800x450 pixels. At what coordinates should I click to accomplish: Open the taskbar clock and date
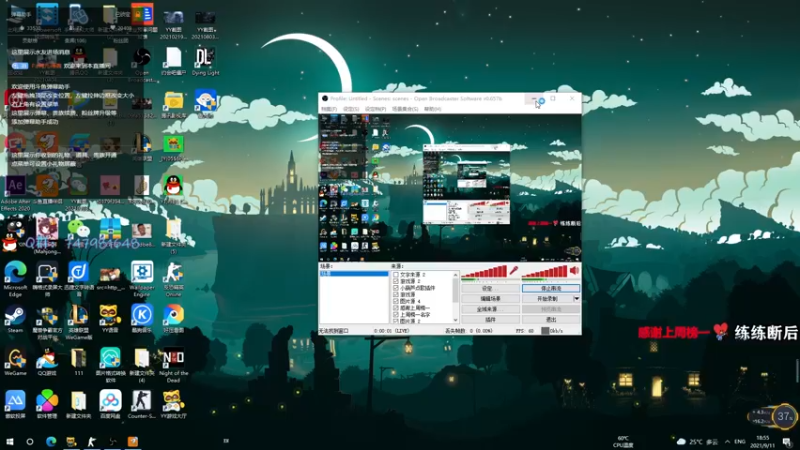coord(762,441)
